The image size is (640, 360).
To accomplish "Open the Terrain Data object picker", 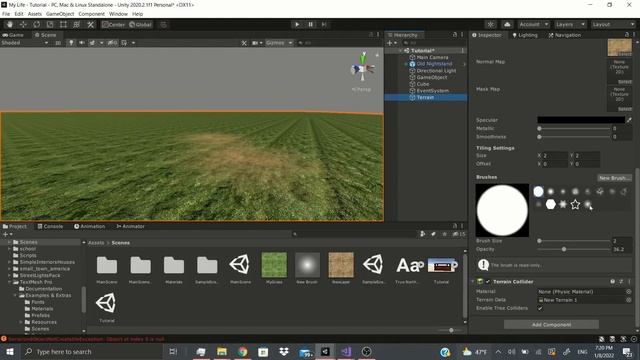I will (629, 300).
